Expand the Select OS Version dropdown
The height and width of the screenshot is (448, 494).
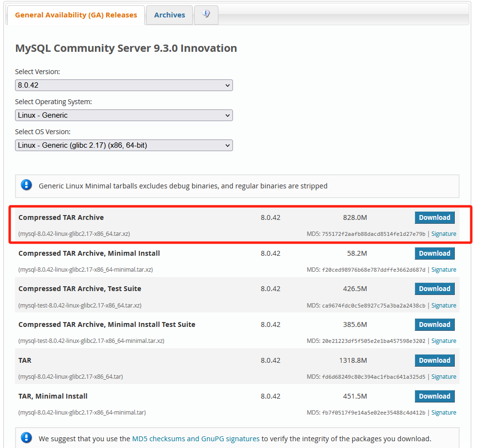[124, 145]
